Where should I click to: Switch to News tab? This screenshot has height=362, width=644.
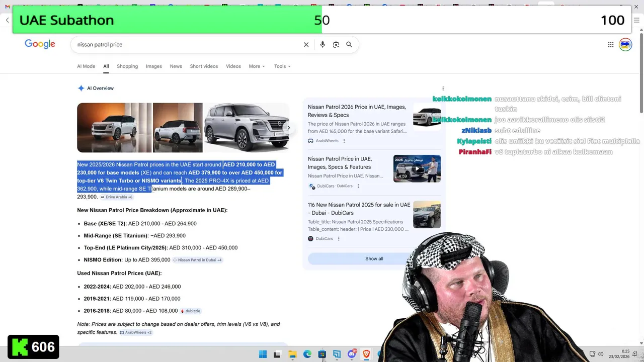[x=176, y=66]
